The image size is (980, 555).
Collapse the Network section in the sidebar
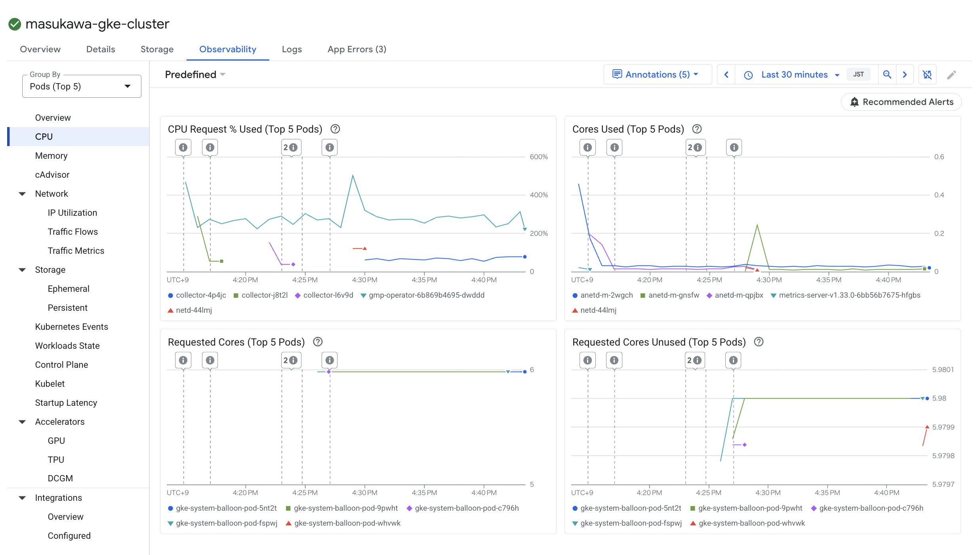[23, 194]
